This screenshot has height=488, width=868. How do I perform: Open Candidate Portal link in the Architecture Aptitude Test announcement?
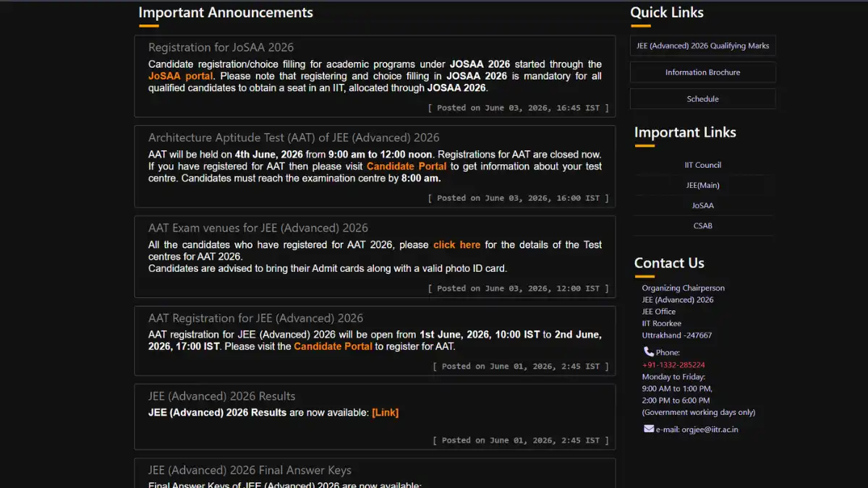407,166
